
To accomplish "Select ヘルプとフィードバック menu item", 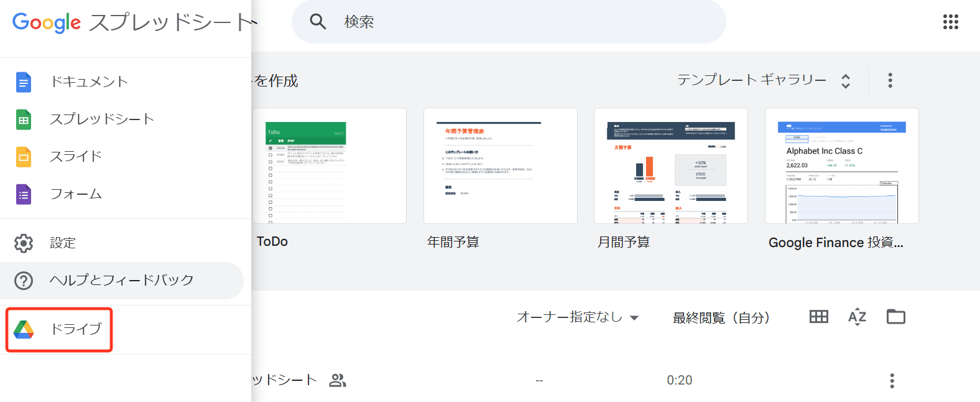I will click(x=122, y=281).
